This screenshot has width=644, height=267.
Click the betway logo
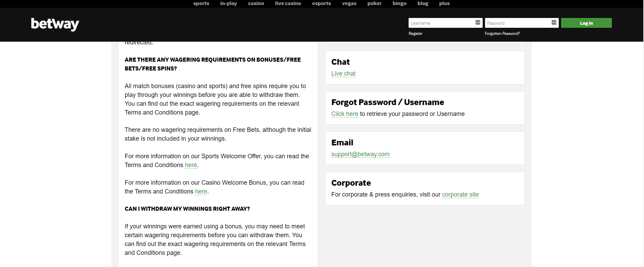(x=55, y=24)
